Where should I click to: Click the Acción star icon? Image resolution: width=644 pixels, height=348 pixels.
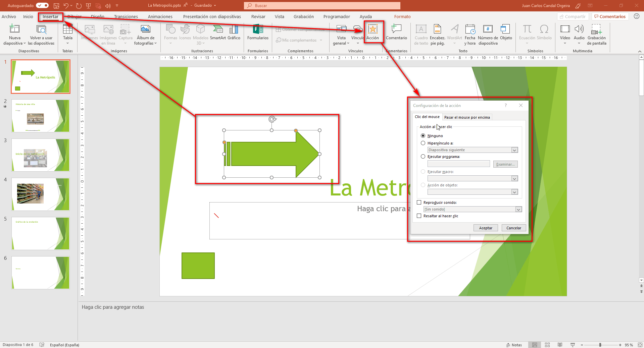pos(373,30)
